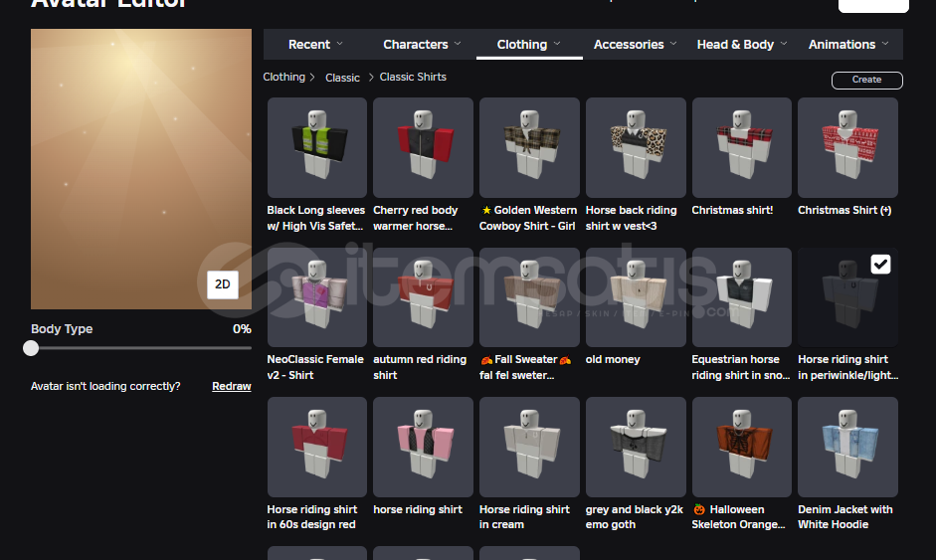Image resolution: width=936 pixels, height=560 pixels.
Task: Click the avatar preview viewport
Action: (141, 169)
